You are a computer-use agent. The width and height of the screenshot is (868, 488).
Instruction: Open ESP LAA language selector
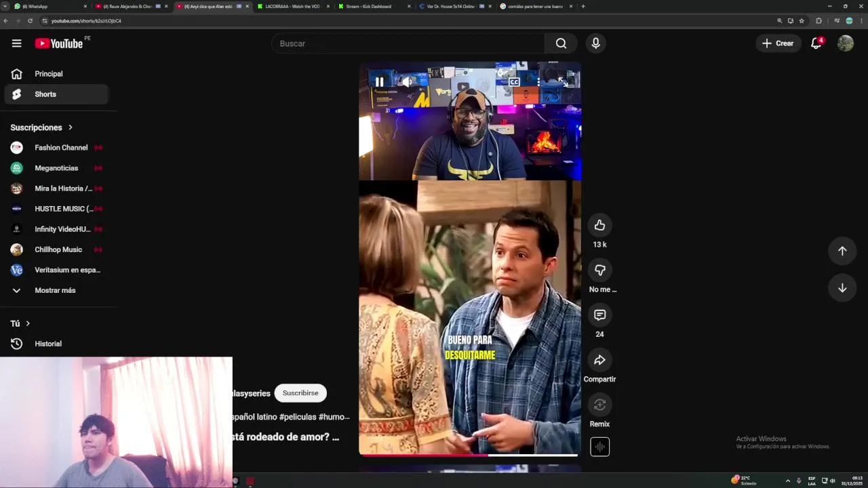click(812, 481)
